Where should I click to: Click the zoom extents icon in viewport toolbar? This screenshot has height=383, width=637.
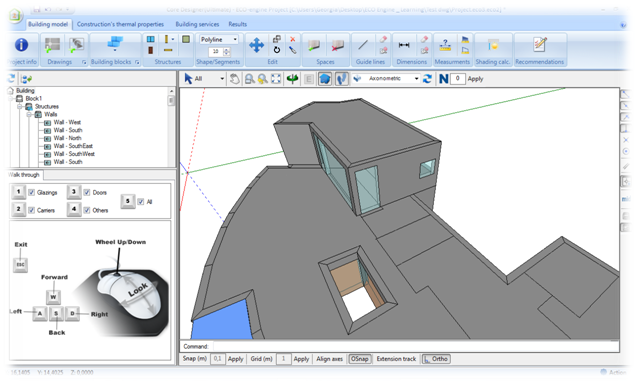click(276, 79)
